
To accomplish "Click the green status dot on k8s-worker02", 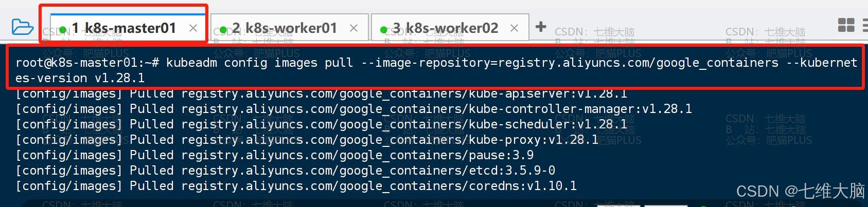I will 384,30.
